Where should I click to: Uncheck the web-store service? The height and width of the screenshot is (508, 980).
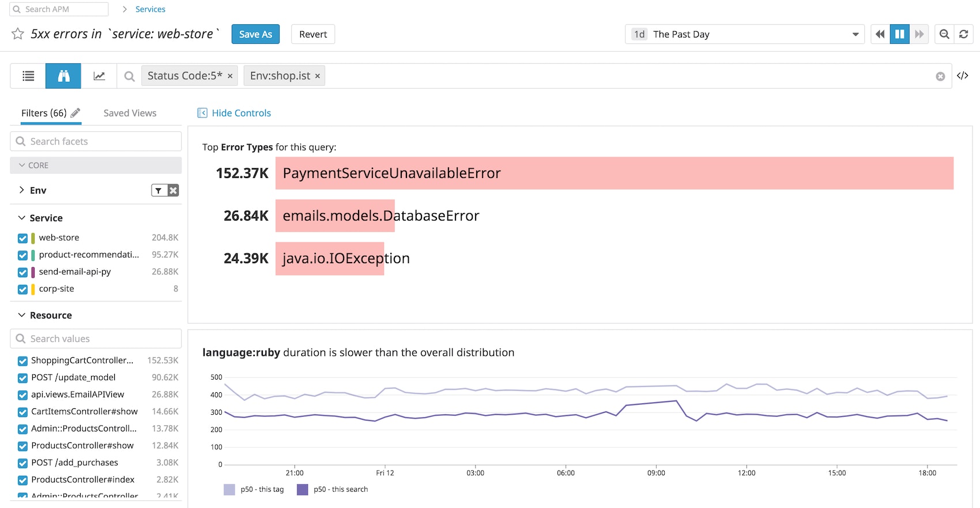click(x=23, y=238)
